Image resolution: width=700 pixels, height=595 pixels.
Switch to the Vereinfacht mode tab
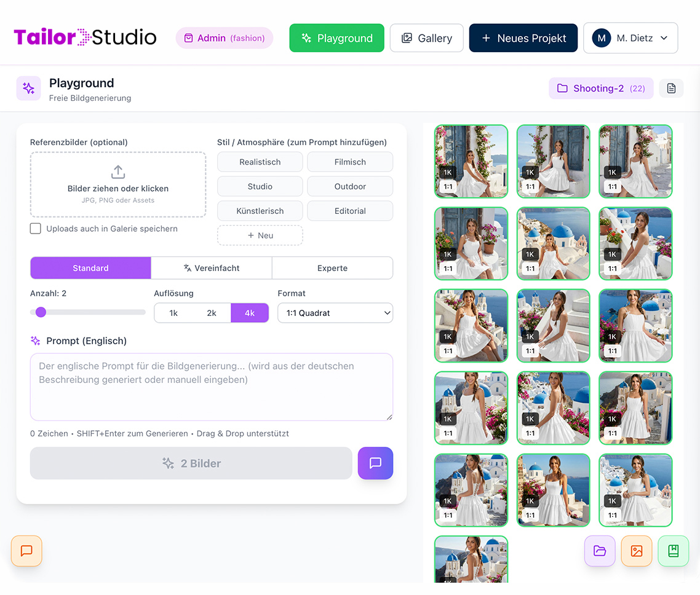(212, 268)
